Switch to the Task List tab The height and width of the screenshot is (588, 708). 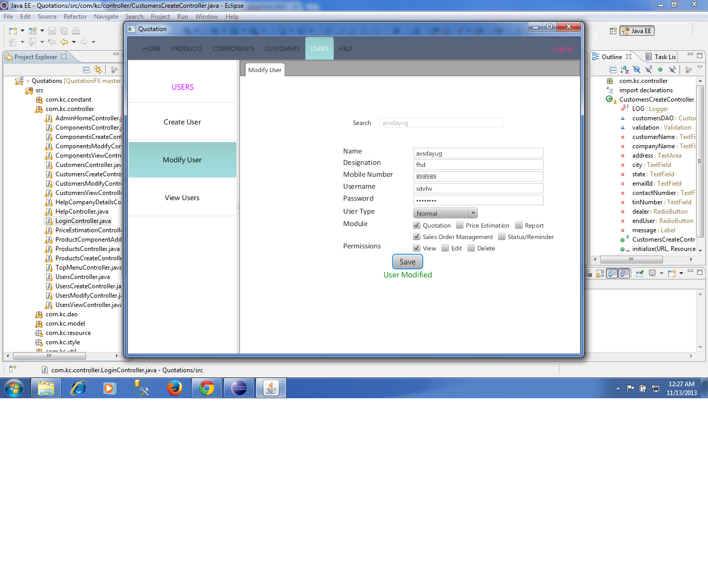[661, 57]
